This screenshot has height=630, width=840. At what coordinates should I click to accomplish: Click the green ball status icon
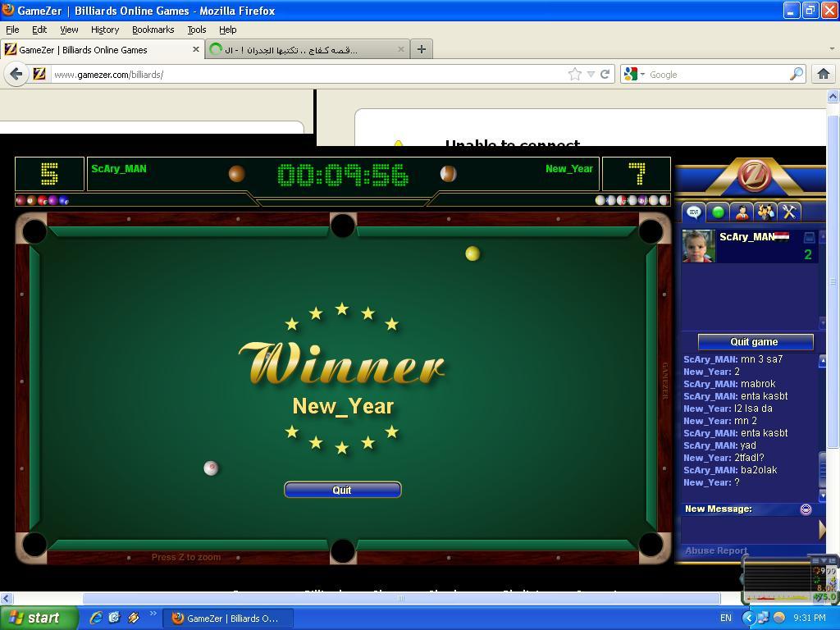pyautogui.click(x=719, y=212)
